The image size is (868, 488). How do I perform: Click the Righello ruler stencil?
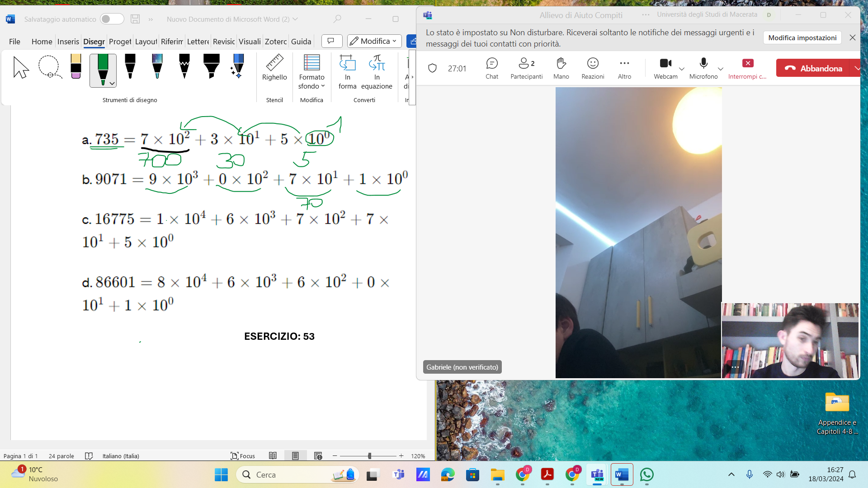pos(274,68)
